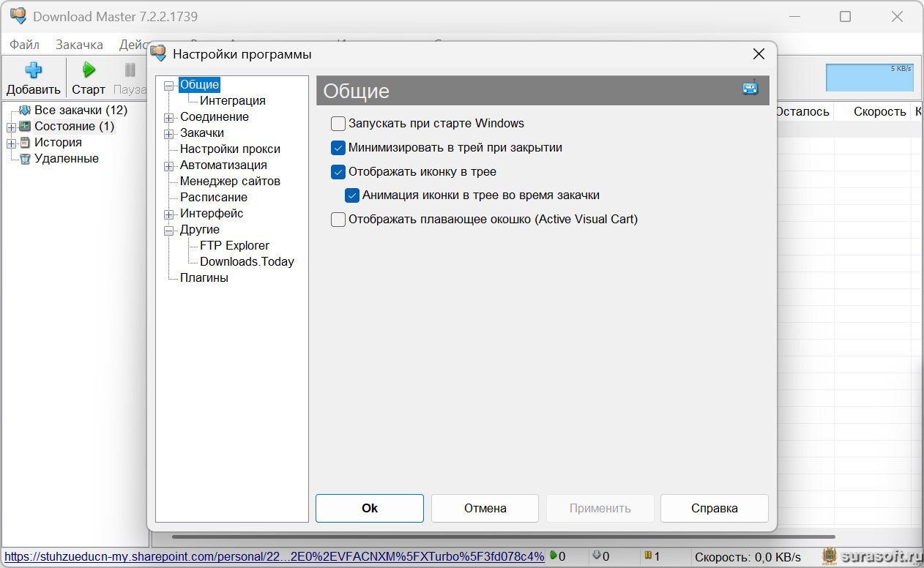The image size is (924, 568).
Task: Click the sharepoint URL in status bar
Action: [275, 556]
